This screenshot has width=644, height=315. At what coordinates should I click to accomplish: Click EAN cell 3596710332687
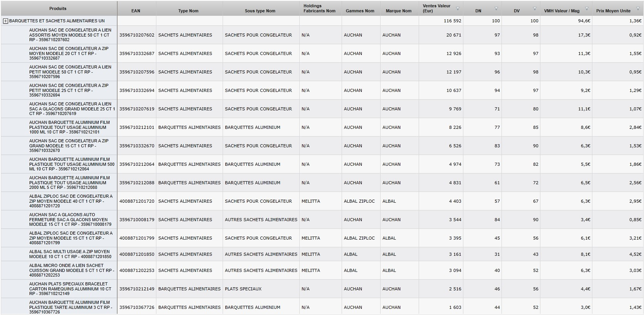pos(137,53)
